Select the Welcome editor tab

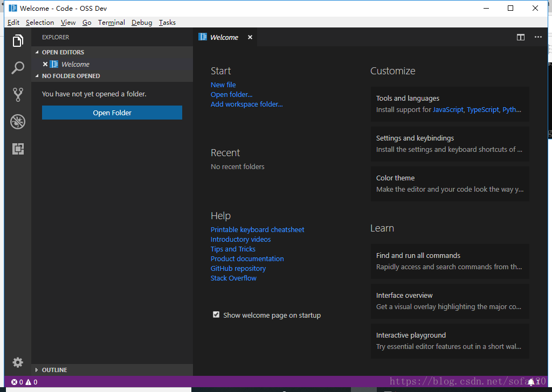point(225,37)
